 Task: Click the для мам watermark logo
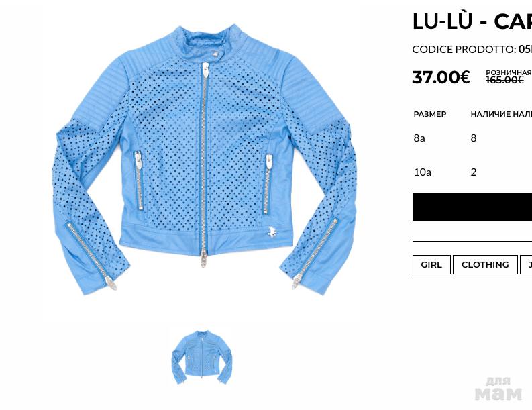tap(498, 389)
